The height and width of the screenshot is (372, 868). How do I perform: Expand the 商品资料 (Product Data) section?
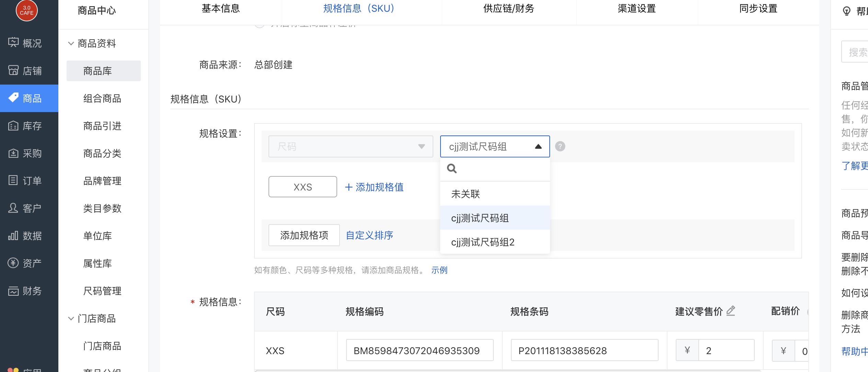pos(97,43)
